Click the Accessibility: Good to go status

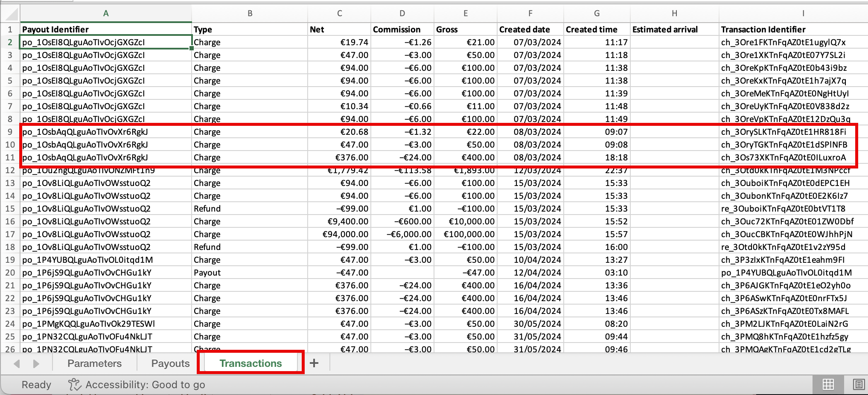click(146, 384)
